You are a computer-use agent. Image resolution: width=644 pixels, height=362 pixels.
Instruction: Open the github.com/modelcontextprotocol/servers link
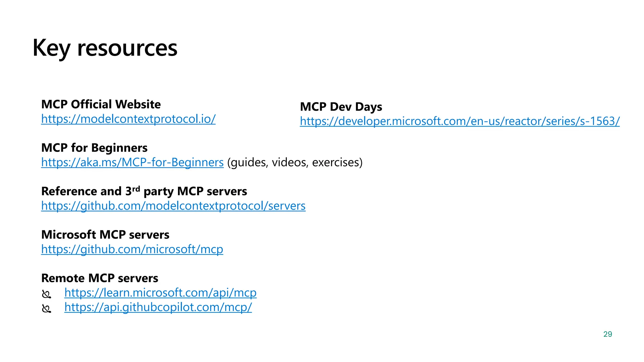[173, 206]
